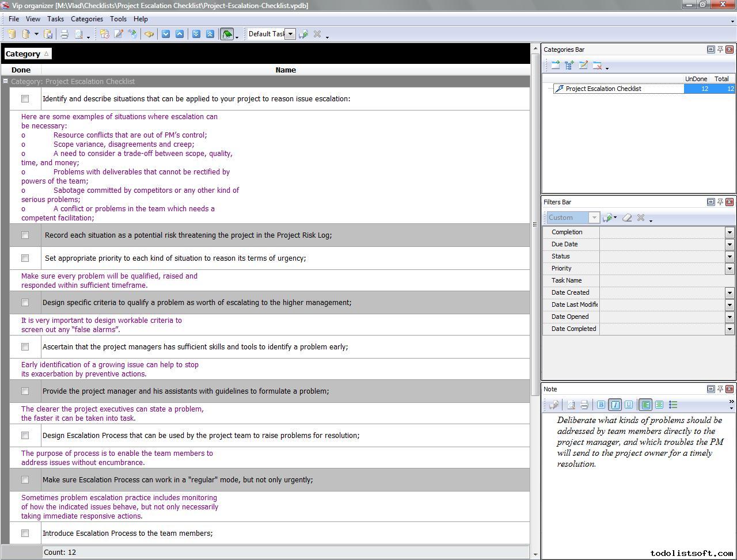Open the Tasks menu
This screenshot has width=737, height=560.
click(55, 19)
